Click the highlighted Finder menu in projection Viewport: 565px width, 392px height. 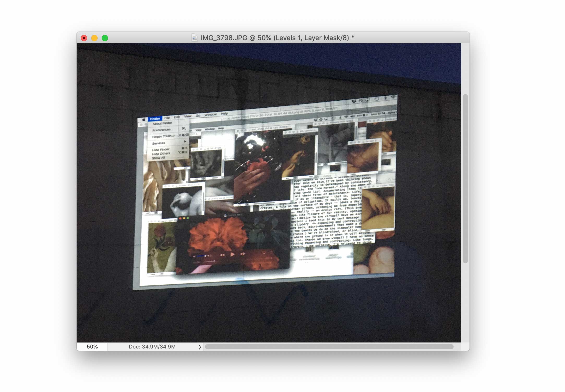tap(155, 119)
